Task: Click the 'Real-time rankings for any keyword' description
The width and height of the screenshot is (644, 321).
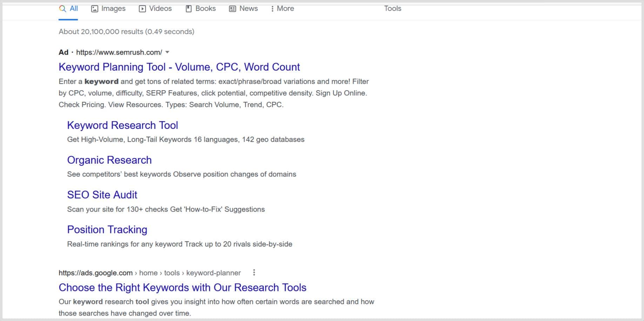Action: click(x=180, y=244)
